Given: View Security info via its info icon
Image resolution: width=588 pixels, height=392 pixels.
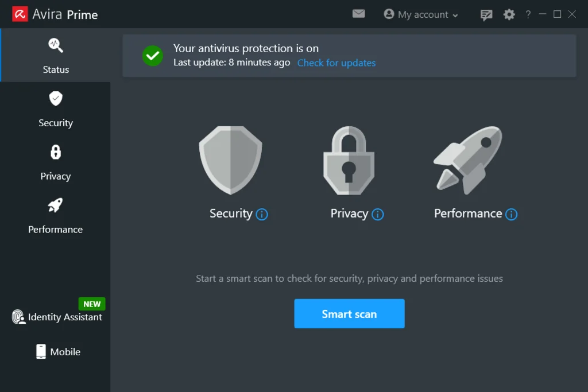Looking at the screenshot, I should click(x=262, y=214).
